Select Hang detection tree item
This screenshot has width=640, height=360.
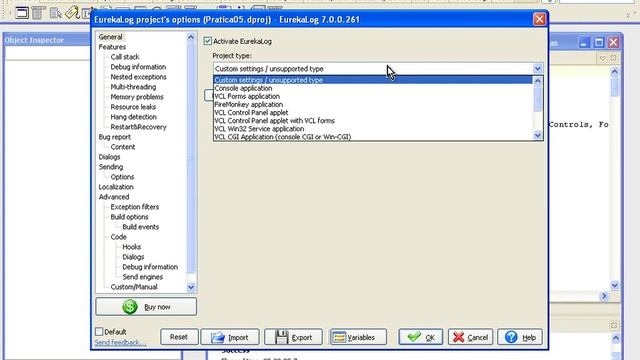133,117
